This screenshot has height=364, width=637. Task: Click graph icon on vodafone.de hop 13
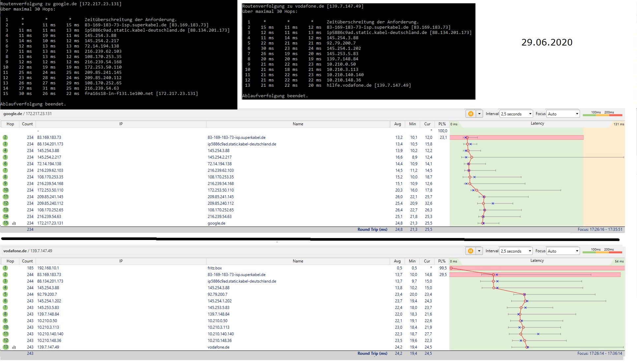coord(14,347)
